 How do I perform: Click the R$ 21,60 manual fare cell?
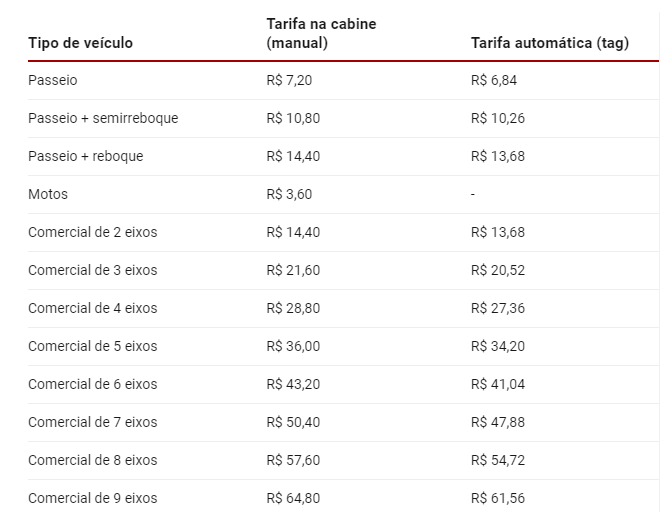(293, 270)
